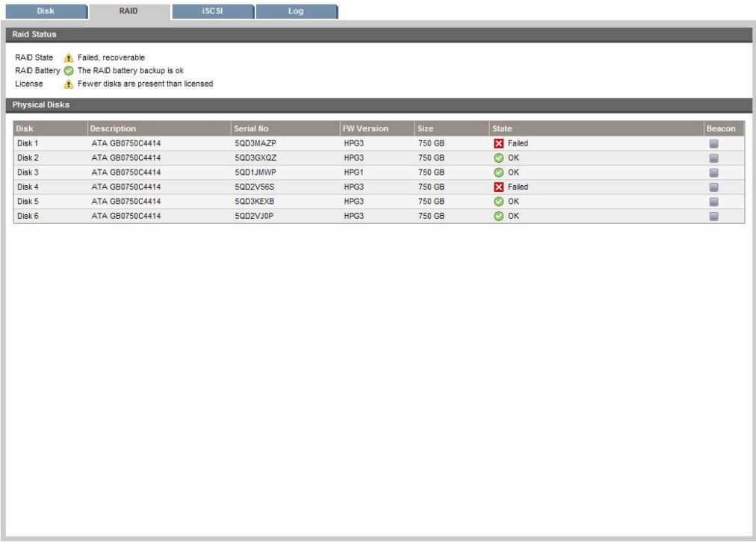The image size is (756, 542).
Task: Click the RAID State label
Action: point(34,57)
